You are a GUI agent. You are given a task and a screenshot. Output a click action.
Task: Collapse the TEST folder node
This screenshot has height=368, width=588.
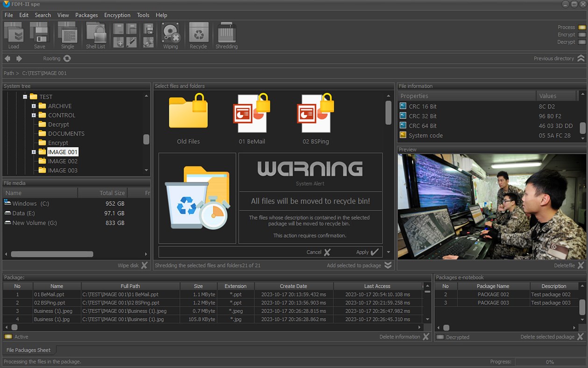(25, 97)
